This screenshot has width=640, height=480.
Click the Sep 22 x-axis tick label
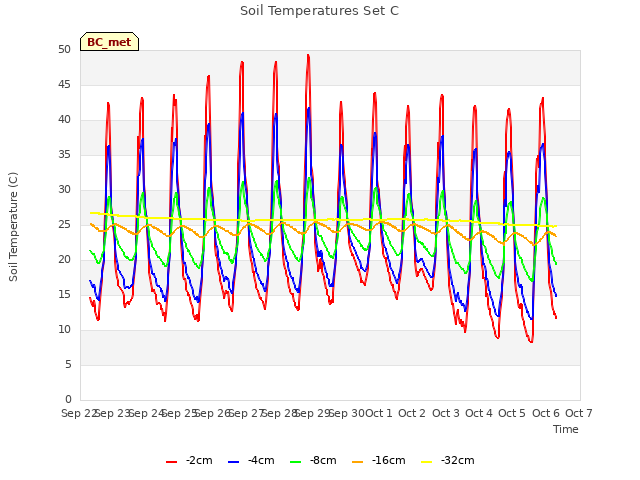point(78,413)
